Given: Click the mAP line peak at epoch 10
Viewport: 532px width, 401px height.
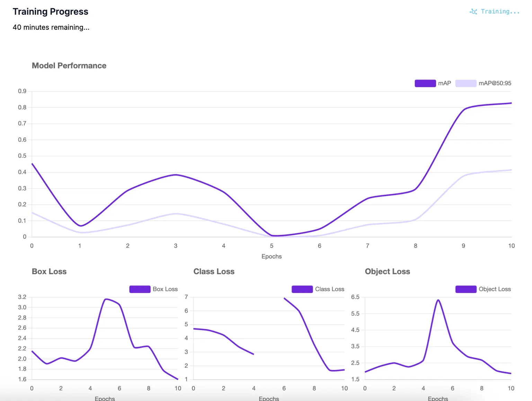Looking at the screenshot, I should pos(511,103).
